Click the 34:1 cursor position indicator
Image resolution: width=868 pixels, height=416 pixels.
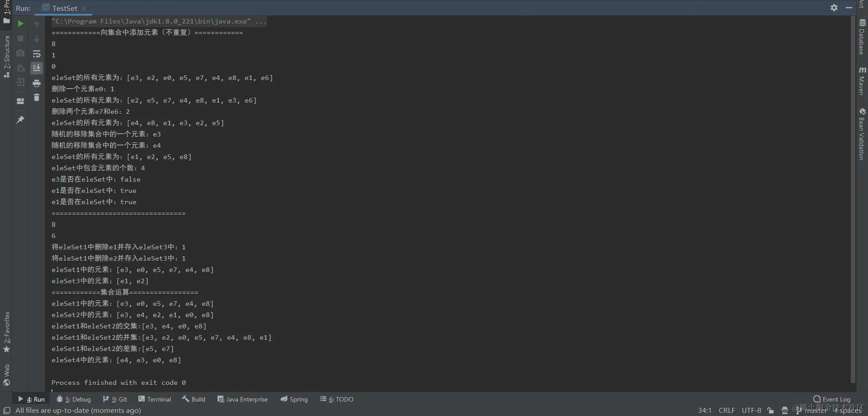704,411
